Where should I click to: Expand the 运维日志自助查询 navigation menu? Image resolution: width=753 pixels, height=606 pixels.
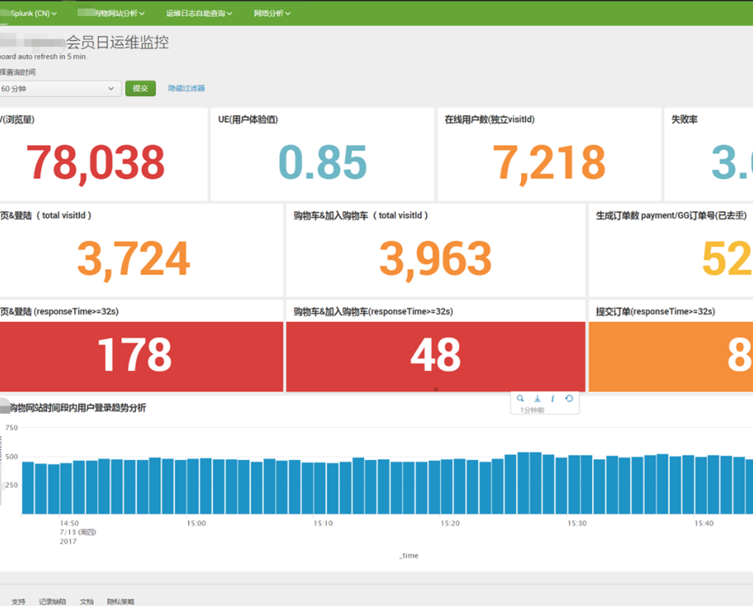(199, 13)
